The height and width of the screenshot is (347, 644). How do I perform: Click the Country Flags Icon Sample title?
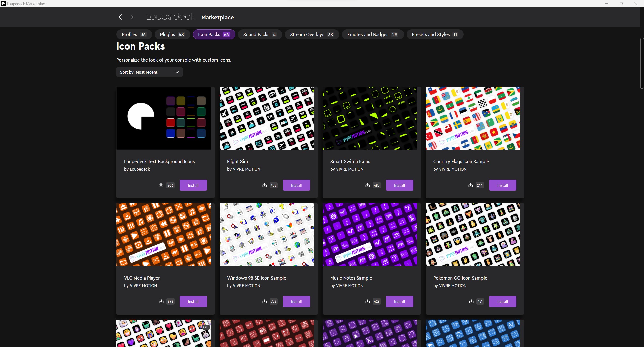461,161
